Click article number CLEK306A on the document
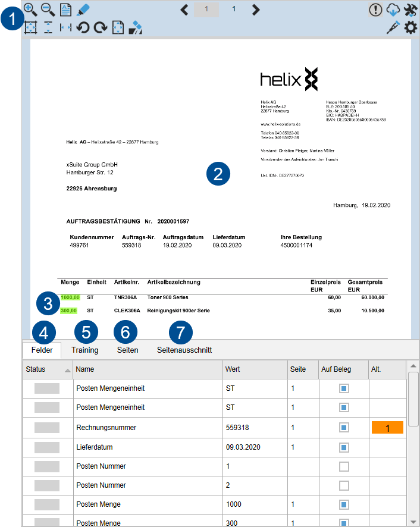 point(127,310)
